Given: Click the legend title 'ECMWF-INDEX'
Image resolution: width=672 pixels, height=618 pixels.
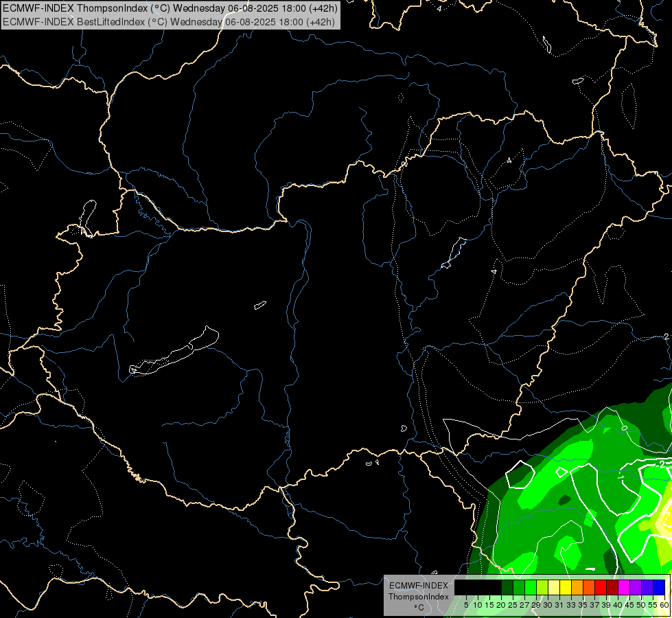Looking at the screenshot, I should click(418, 586).
